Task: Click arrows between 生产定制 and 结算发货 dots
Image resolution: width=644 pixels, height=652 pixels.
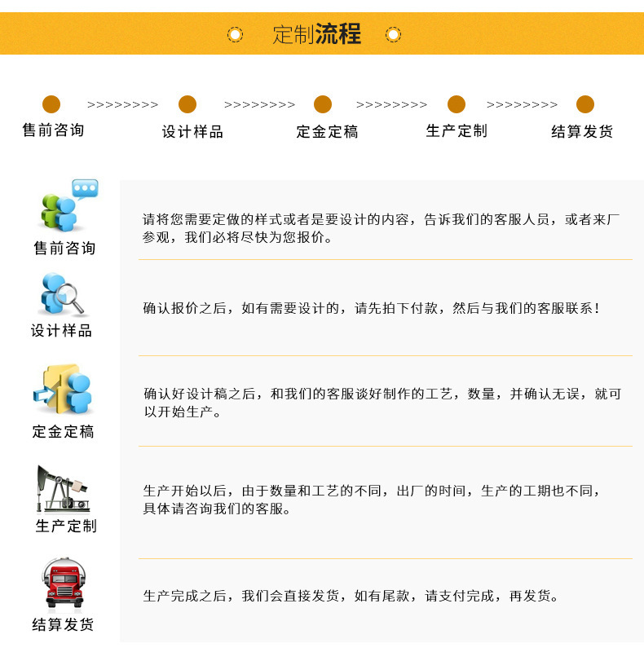Action: pos(522,105)
